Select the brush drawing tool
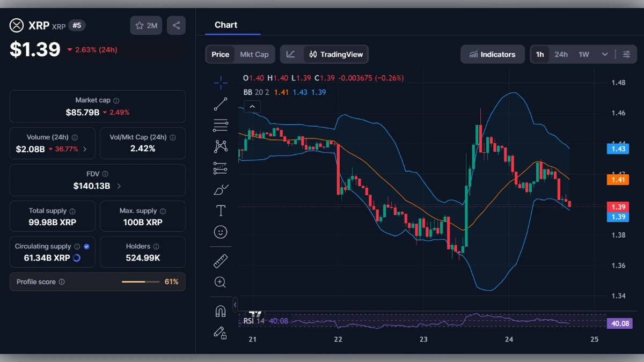 pos(220,189)
